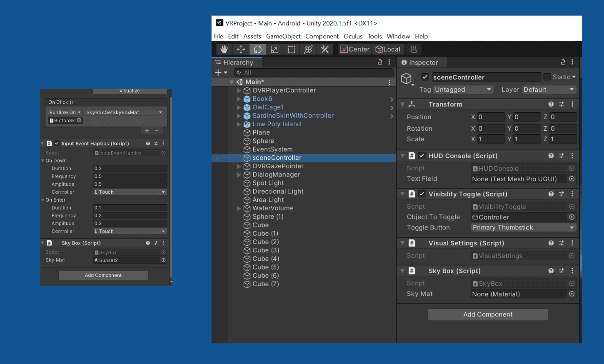This screenshot has height=364, width=604.
Task: Disable Visibility Toggle script component
Action: pyautogui.click(x=422, y=194)
